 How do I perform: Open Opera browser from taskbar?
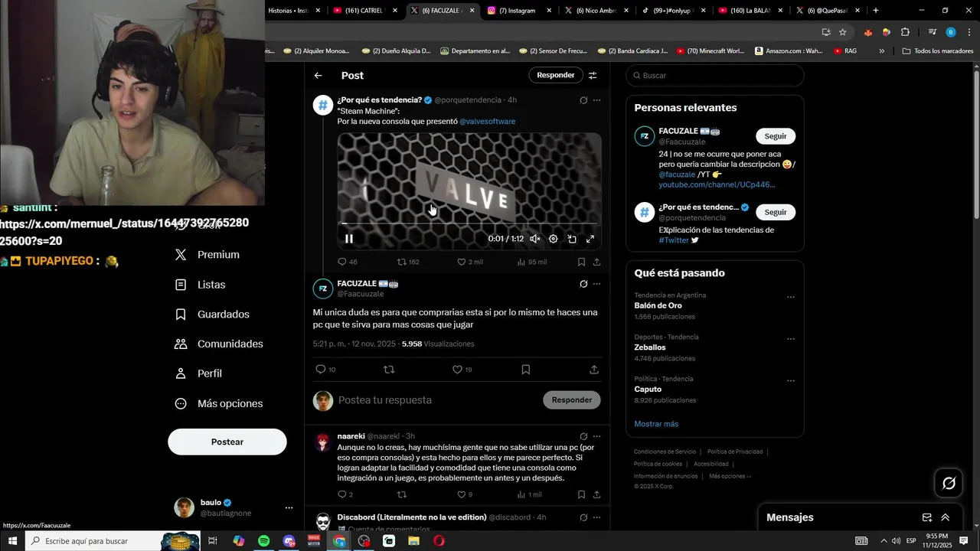point(439,541)
